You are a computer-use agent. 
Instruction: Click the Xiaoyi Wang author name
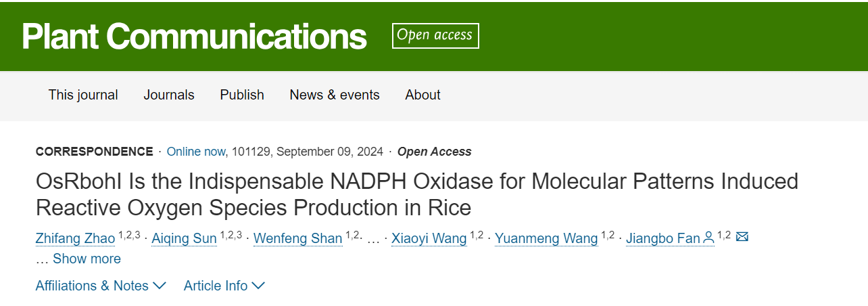429,238
